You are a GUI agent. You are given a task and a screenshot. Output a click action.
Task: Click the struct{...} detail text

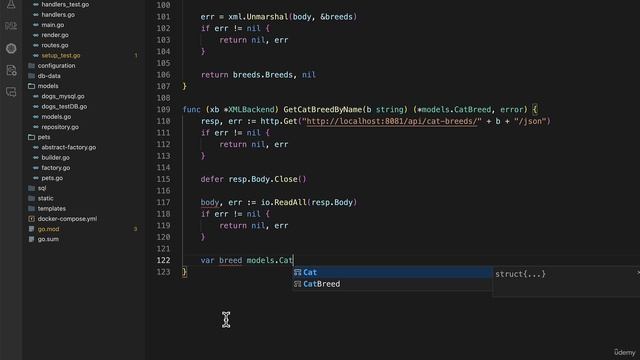click(x=520, y=274)
